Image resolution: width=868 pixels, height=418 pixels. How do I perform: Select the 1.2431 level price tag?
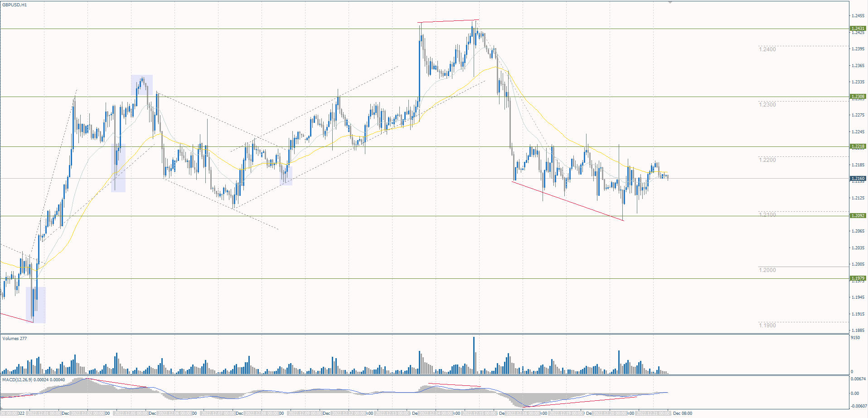858,29
